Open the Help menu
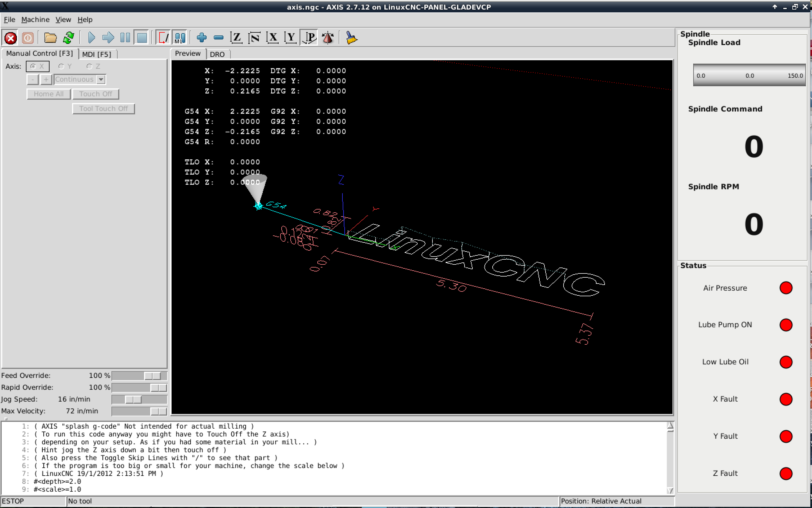The image size is (812, 508). click(85, 19)
